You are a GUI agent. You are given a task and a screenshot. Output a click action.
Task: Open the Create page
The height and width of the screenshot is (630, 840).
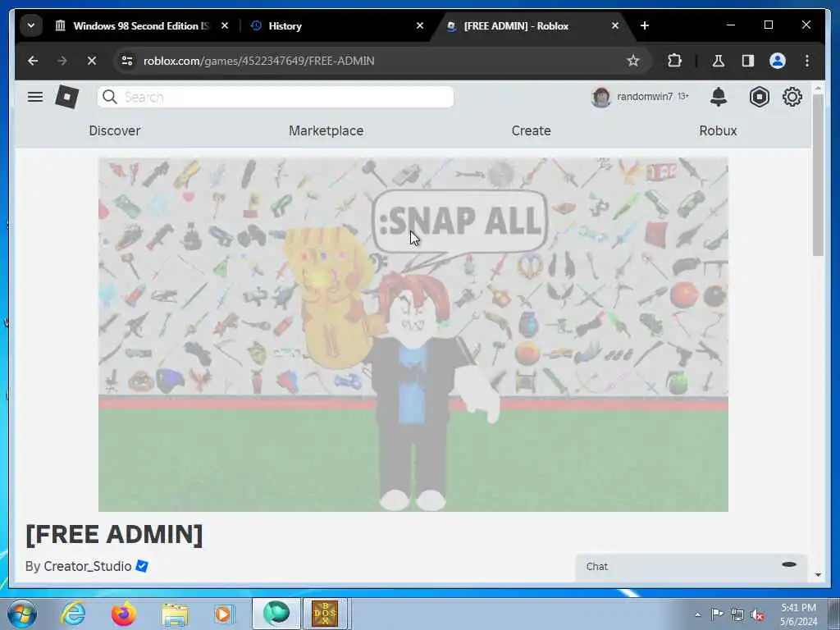[531, 130]
